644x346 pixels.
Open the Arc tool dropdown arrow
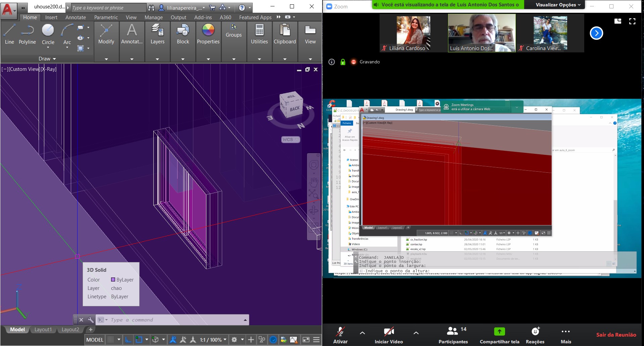tap(67, 48)
